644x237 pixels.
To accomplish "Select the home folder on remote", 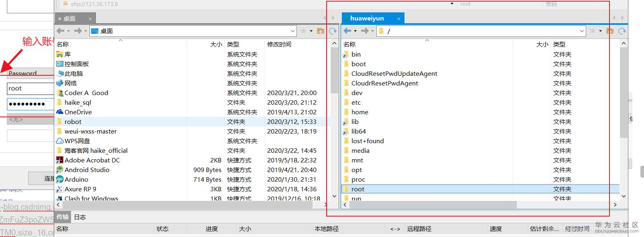I will 356,112.
